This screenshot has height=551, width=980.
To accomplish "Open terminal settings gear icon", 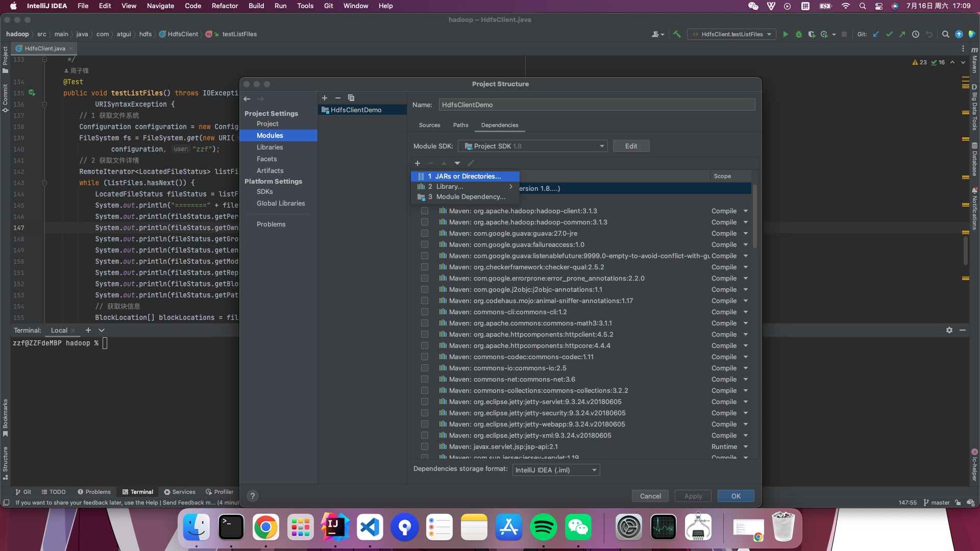I will [x=949, y=330].
